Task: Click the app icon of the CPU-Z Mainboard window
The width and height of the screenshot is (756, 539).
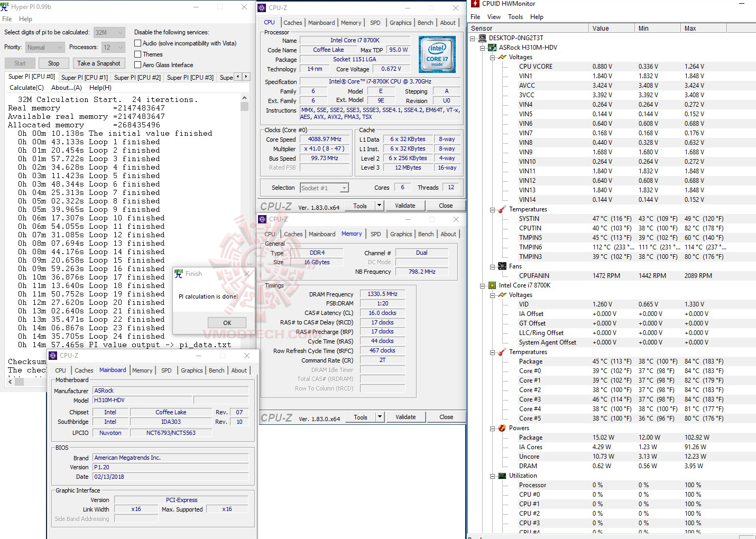Action: coord(53,356)
